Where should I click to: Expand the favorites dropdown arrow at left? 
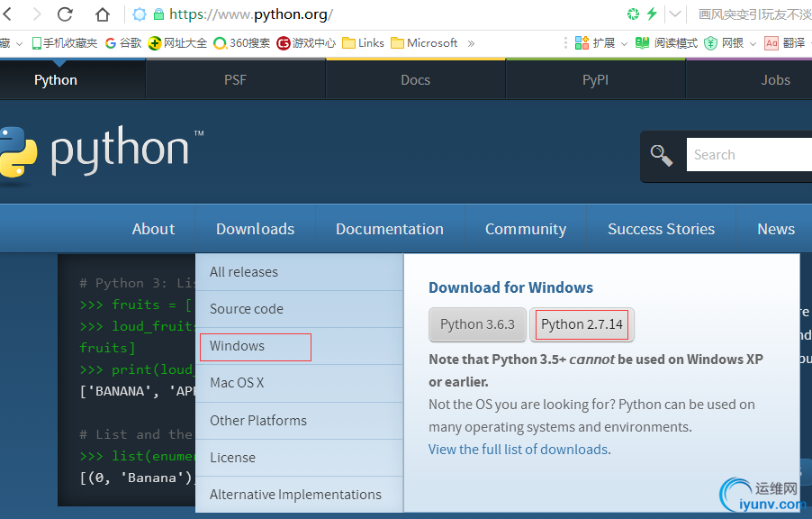pyautogui.click(x=19, y=44)
